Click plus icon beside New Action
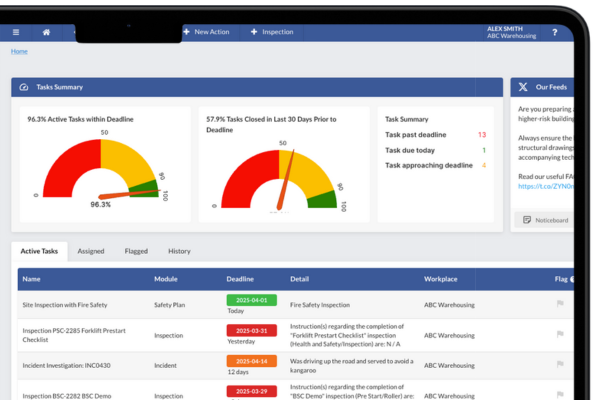This screenshot has width=600, height=400. click(186, 32)
